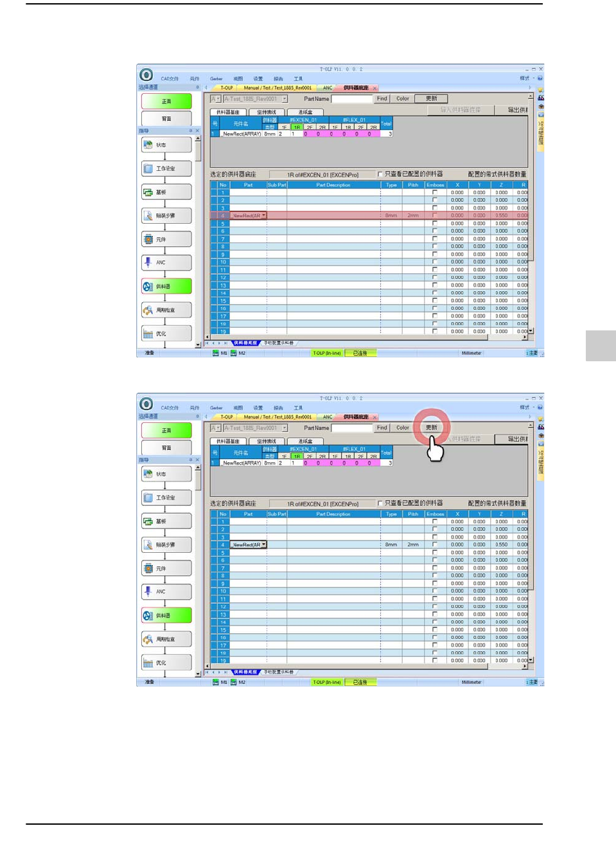Tick Emboss checkbox in row 1, lower screenshot
Viewport: 616px width, 844px height.
tap(435, 521)
